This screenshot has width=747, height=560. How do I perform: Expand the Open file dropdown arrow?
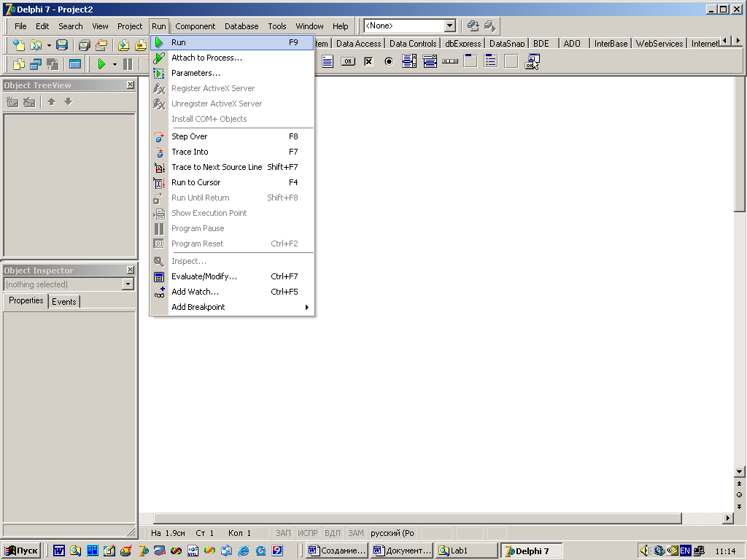pos(49,45)
